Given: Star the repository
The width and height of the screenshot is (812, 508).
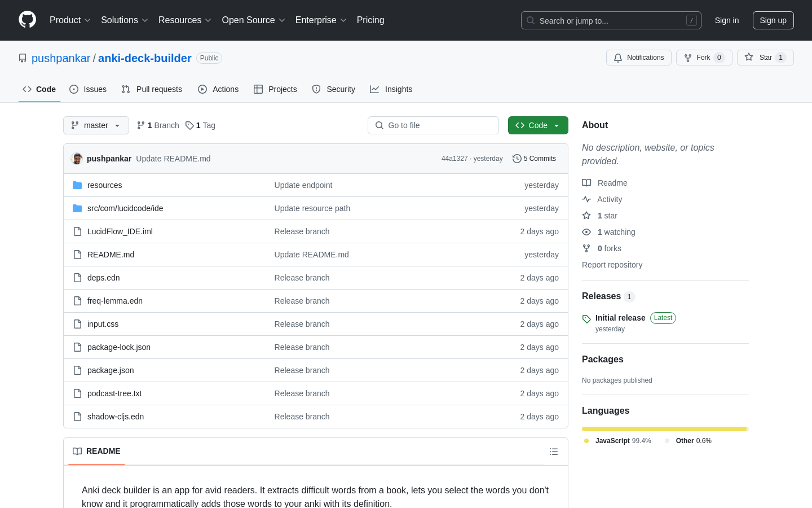Looking at the screenshot, I should click(765, 58).
